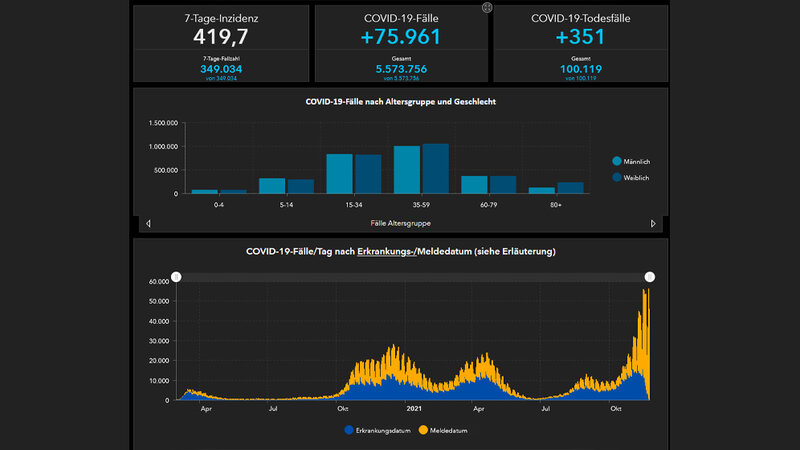Click the total deaths figure 100.119
This screenshot has width=800, height=450.
581,69
